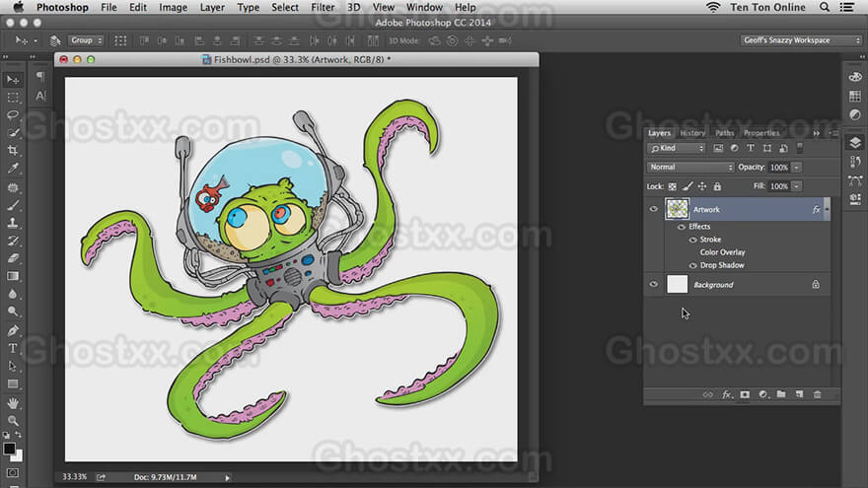Open the Auto-Select Group dropdown
This screenshot has height=488, width=868.
click(x=86, y=40)
